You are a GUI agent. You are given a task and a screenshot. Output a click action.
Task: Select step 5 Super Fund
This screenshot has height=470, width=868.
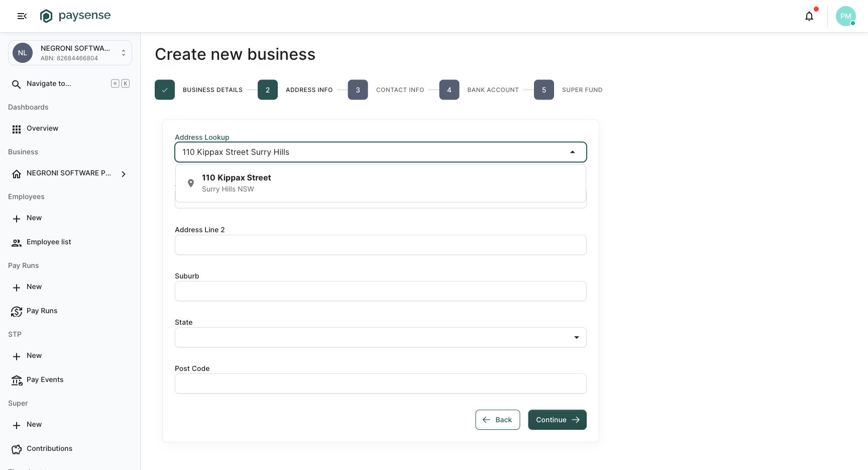(544, 90)
